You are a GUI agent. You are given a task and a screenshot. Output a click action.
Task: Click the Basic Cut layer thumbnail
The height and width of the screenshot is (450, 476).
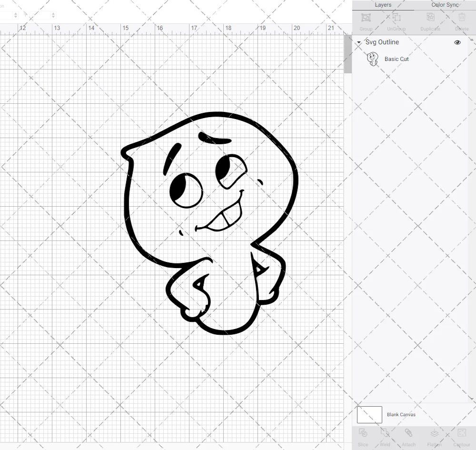[x=373, y=59]
